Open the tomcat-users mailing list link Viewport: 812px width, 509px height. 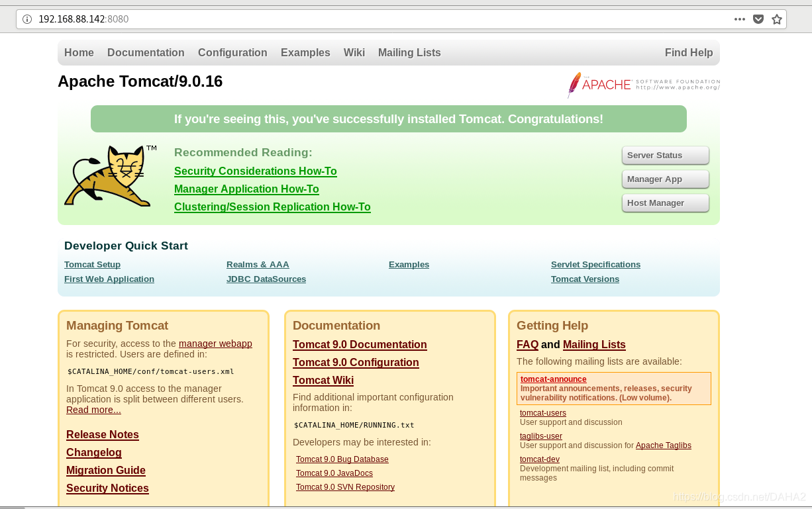(543, 413)
